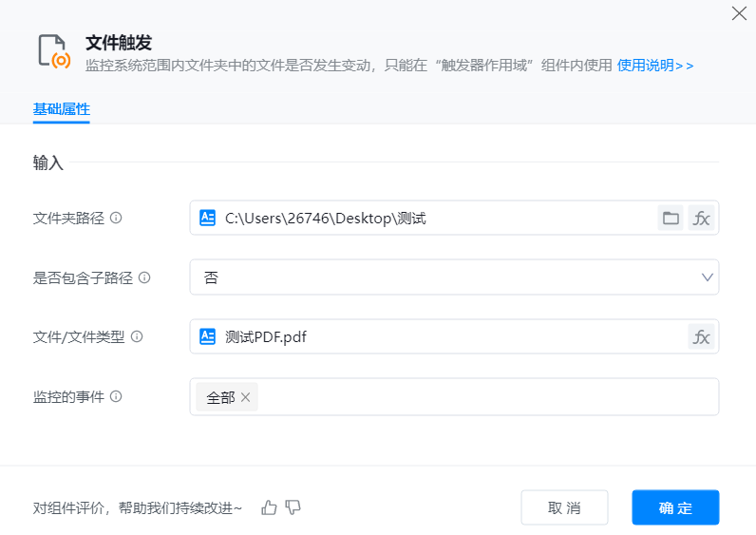Expand the 是否包含子路径 dropdown
Viewport: 756px width, 535px height.
tap(707, 277)
